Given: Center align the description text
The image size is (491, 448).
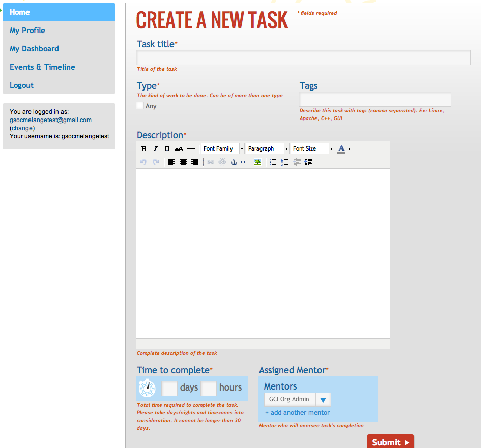Looking at the screenshot, I should coord(183,162).
